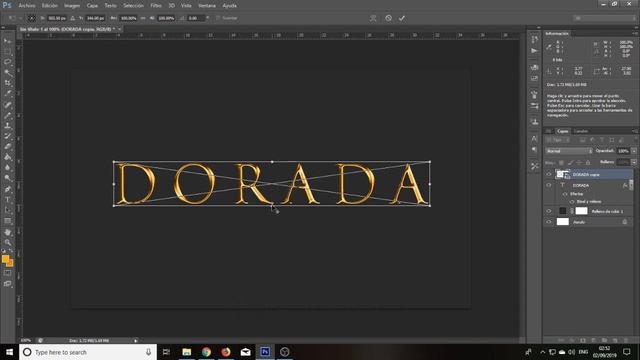Change screen mode icon in toolbox
This screenshot has height=360, width=640.
(x=7, y=284)
